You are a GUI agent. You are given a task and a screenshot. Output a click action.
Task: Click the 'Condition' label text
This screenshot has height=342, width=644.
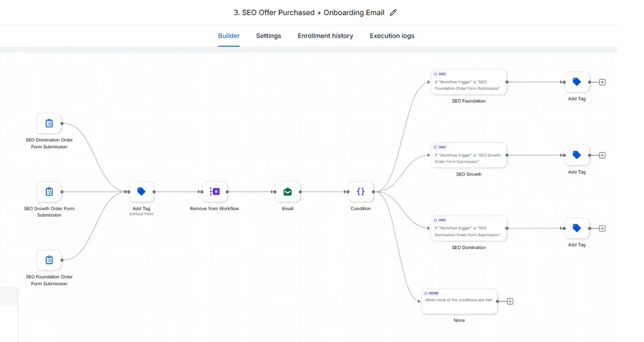coord(361,208)
